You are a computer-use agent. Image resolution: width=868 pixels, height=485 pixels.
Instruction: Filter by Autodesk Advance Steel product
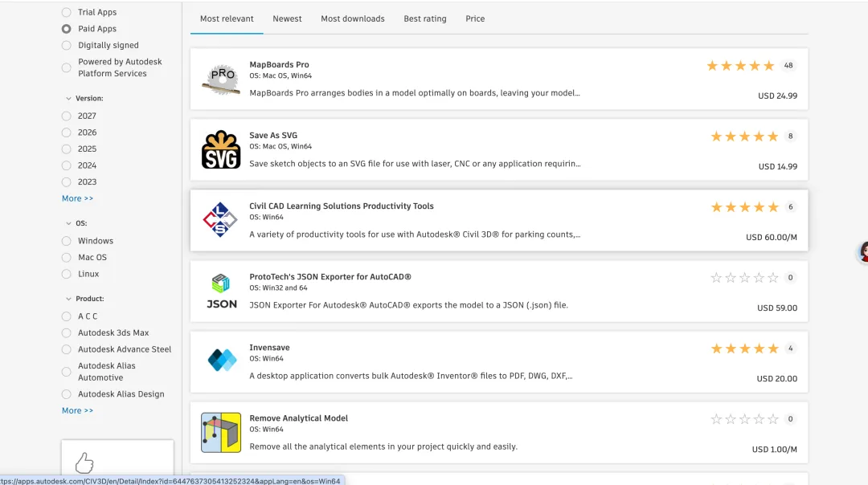tap(67, 349)
